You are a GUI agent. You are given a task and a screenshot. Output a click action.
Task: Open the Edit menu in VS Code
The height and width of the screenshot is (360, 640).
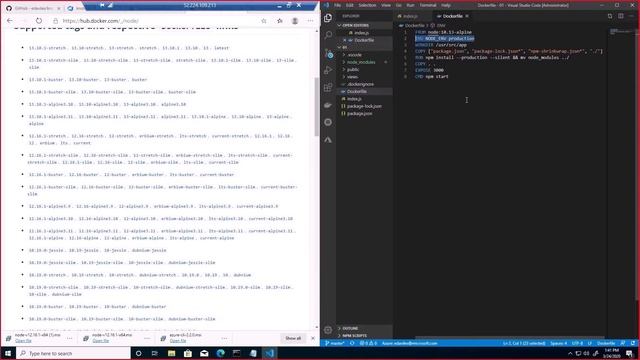click(349, 5)
